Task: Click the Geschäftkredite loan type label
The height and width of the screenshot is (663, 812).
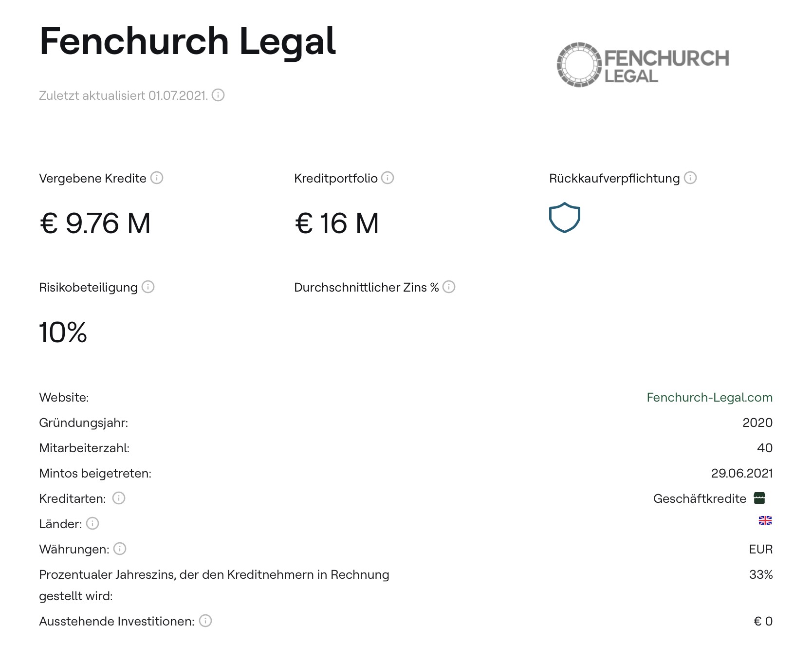Action: [700, 498]
